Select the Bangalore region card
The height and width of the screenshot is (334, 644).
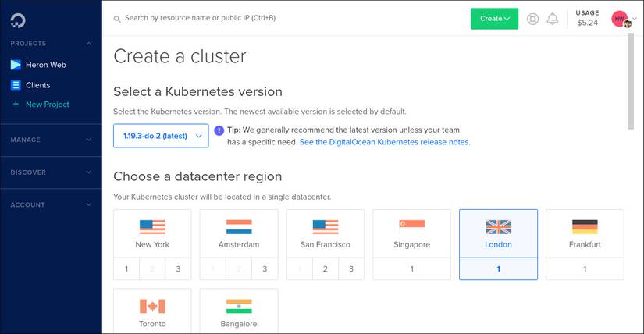[x=239, y=311]
